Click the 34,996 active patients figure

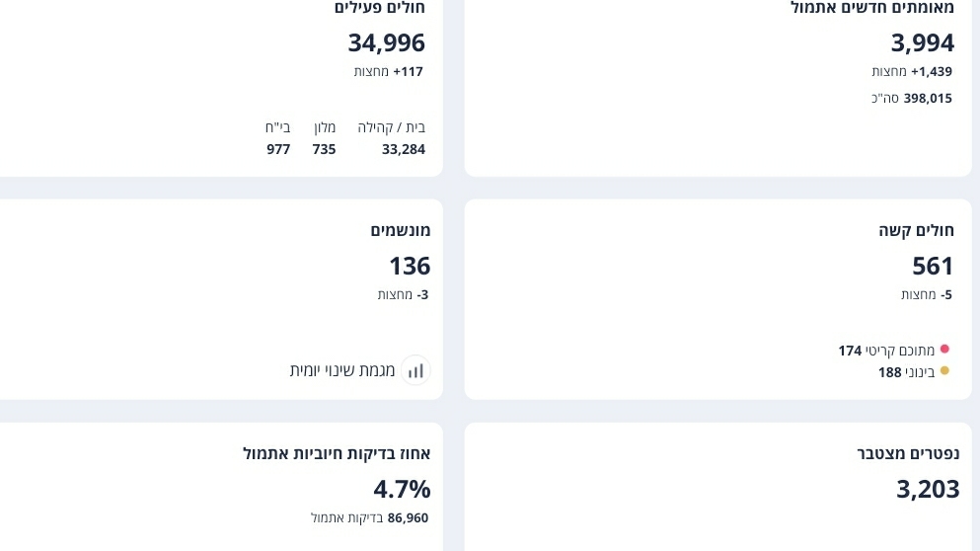pyautogui.click(x=386, y=42)
